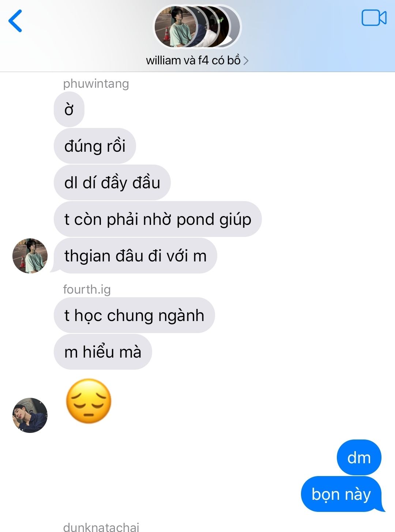The width and height of the screenshot is (395, 532).
Task: Tap the blue 'bọn này' sent bubble
Action: pos(341,494)
